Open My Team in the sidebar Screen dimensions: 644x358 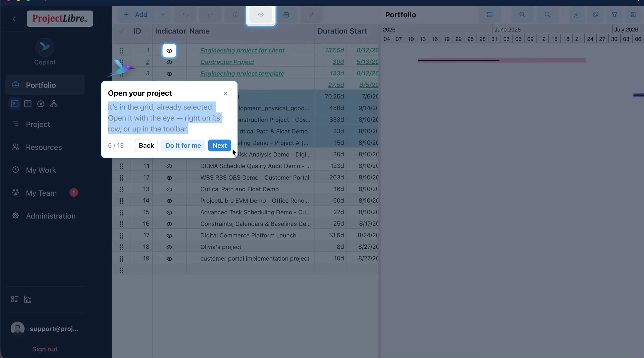click(x=45, y=193)
